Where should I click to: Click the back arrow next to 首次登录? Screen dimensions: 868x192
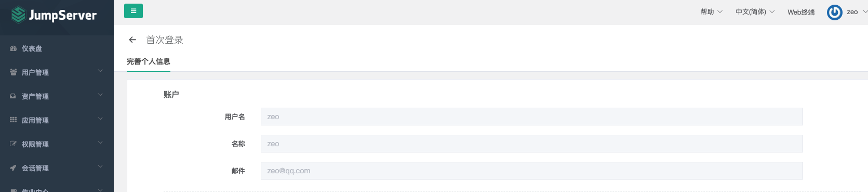pos(132,40)
